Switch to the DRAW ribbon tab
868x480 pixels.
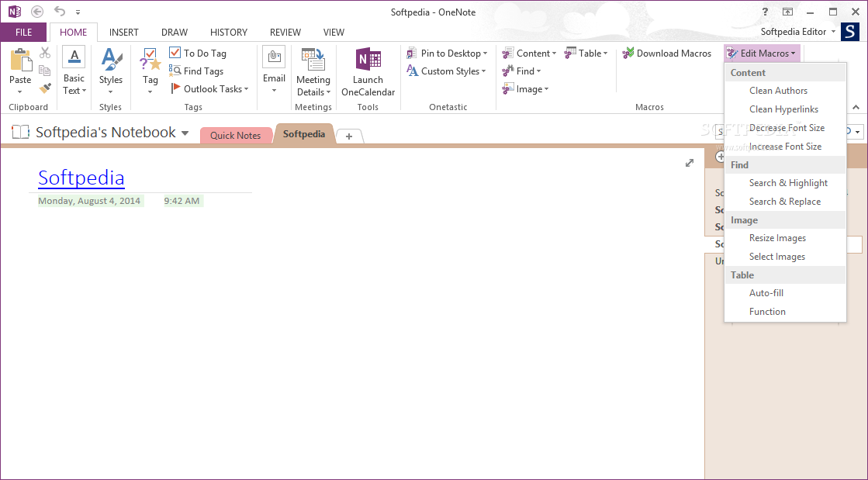tap(175, 32)
